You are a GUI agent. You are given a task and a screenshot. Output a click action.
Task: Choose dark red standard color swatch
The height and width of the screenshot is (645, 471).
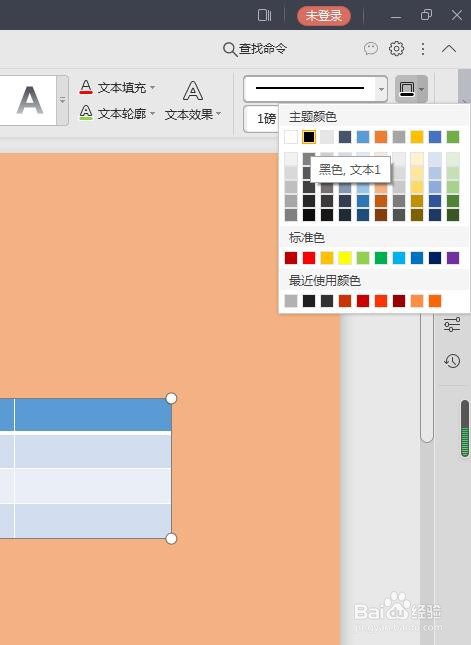(x=291, y=258)
